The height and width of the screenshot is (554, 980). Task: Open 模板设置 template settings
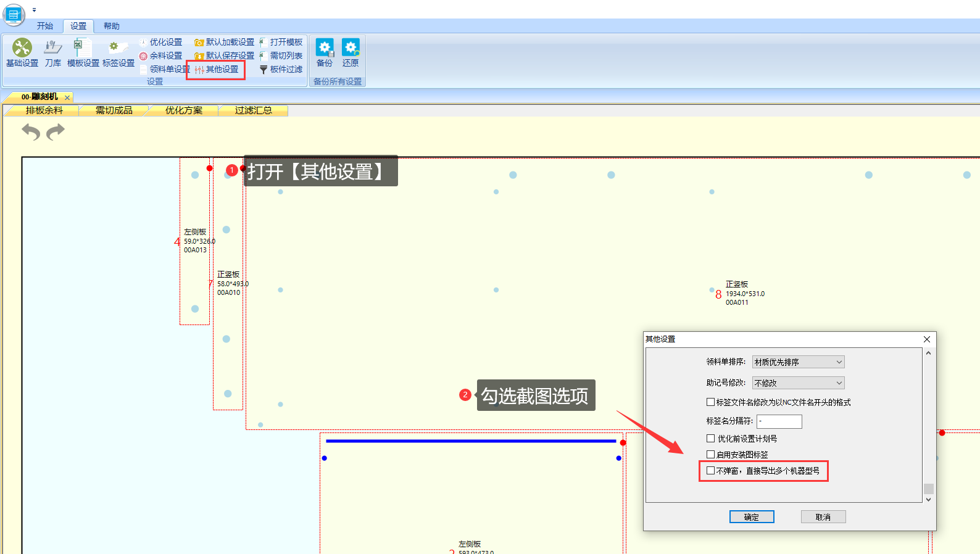click(x=83, y=53)
